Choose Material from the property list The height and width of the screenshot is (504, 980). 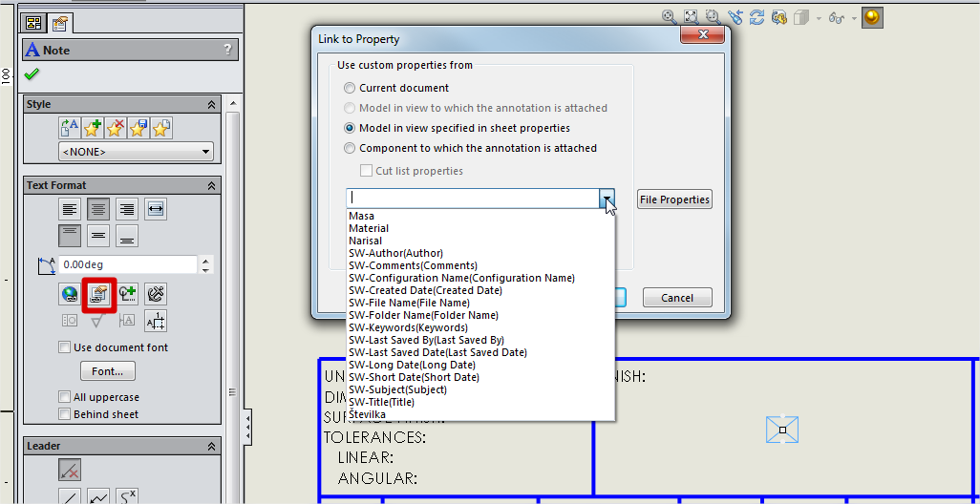tap(369, 228)
